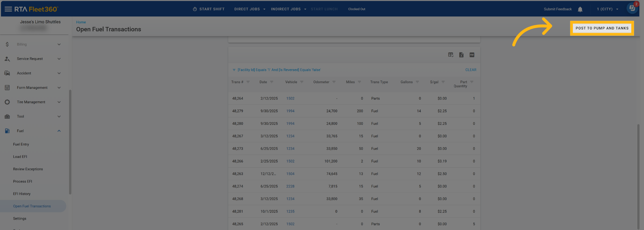Open filter for Vehicle column

tap(302, 82)
